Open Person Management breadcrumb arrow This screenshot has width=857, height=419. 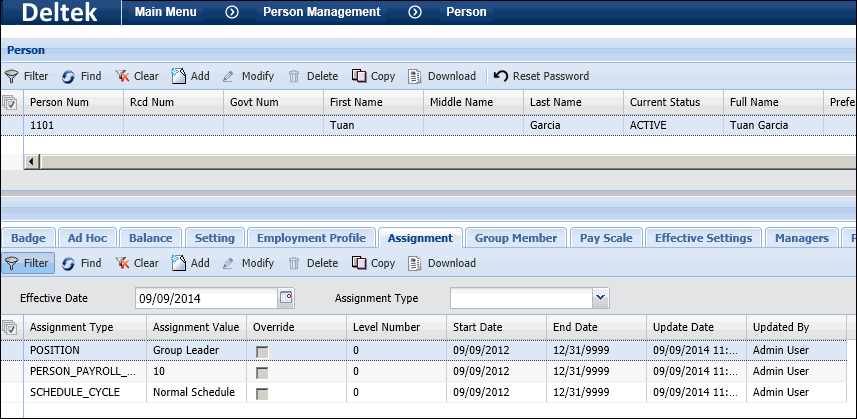pyautogui.click(x=415, y=13)
